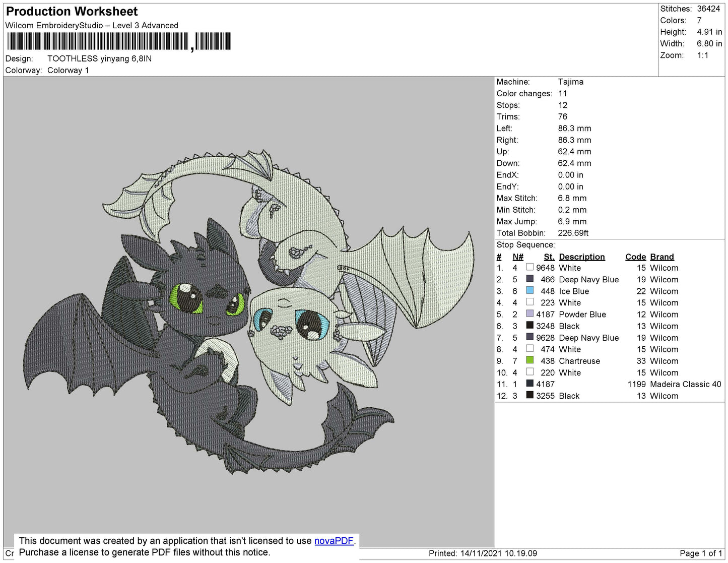
Task: Click the N# column header
Action: point(517,257)
